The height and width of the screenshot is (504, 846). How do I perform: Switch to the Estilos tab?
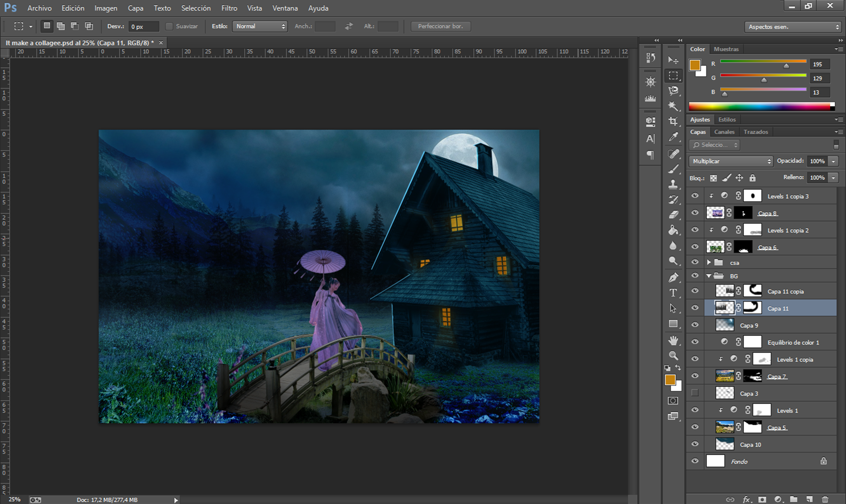(x=727, y=119)
